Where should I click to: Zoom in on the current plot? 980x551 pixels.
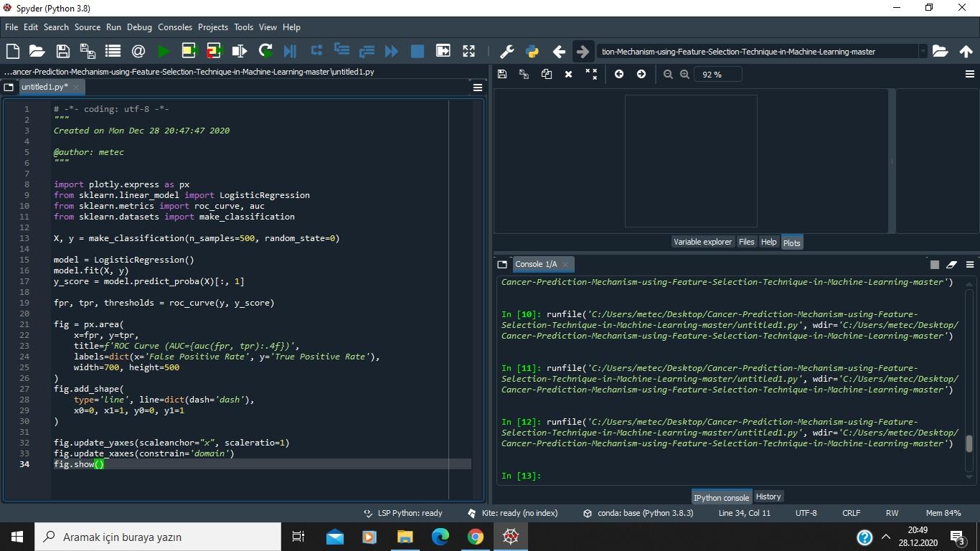tap(685, 74)
